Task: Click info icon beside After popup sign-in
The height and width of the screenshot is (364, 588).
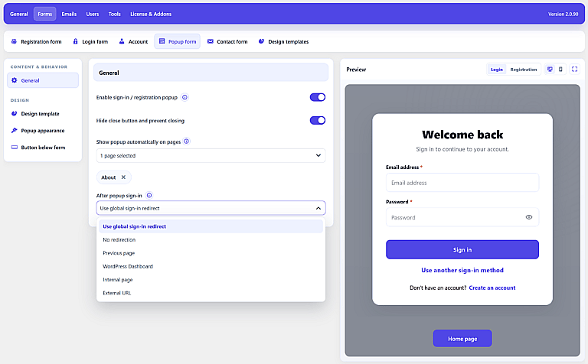Action: click(149, 196)
